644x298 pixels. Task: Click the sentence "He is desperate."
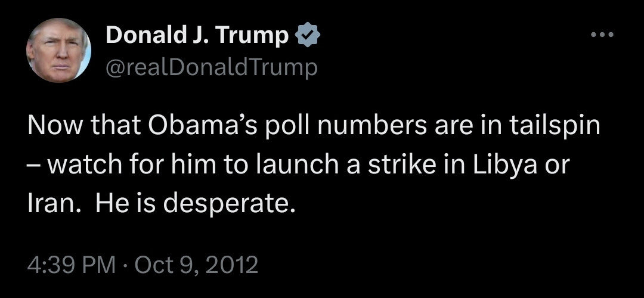click(195, 204)
